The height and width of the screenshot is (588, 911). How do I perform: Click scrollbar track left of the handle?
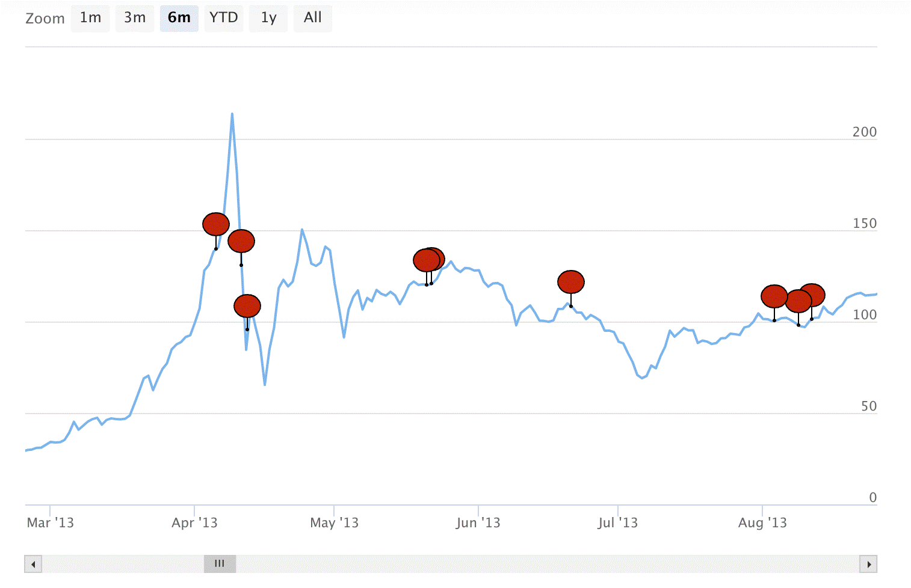120,564
